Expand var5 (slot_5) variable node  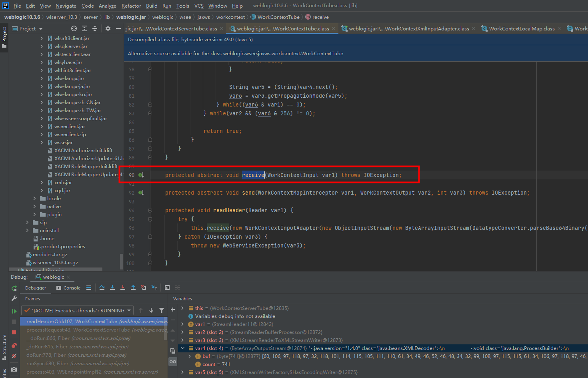[182, 372]
